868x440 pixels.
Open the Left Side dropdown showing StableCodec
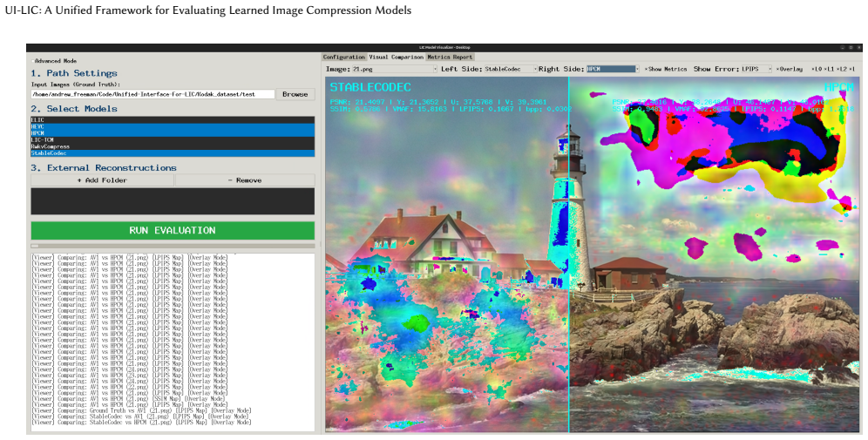[510, 69]
